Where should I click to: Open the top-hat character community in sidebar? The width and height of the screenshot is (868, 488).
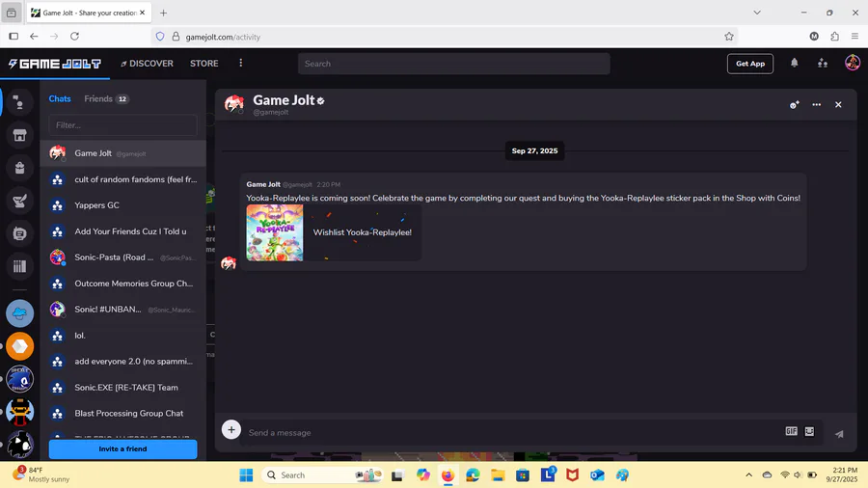point(20,412)
